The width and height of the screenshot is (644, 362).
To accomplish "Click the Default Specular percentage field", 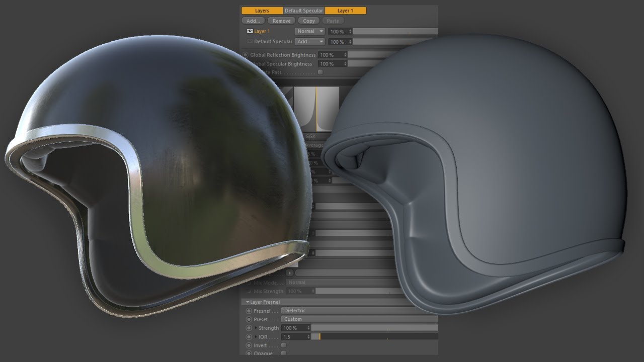I will pyautogui.click(x=340, y=41).
